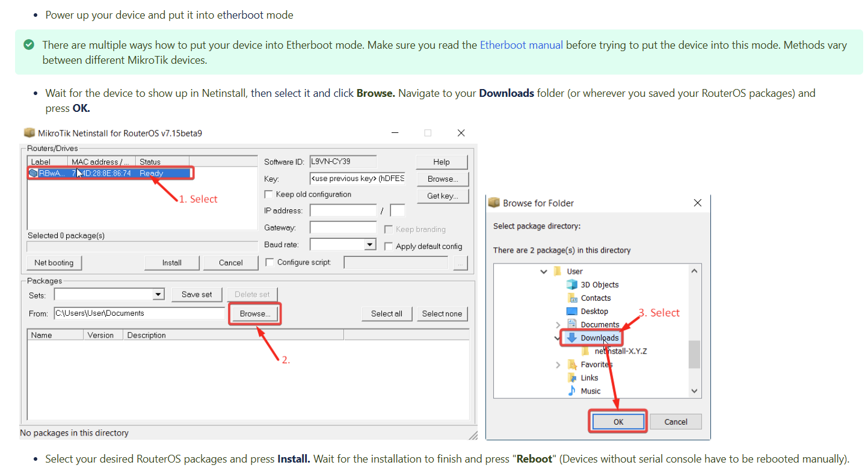Viewport: 868px width, 471px height.
Task: Click the configure script ellipsis button
Action: tap(460, 262)
